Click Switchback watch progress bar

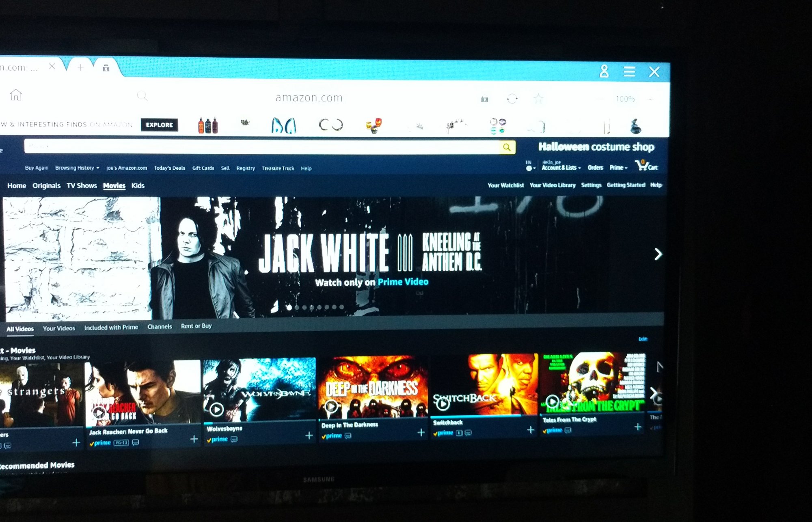483,416
